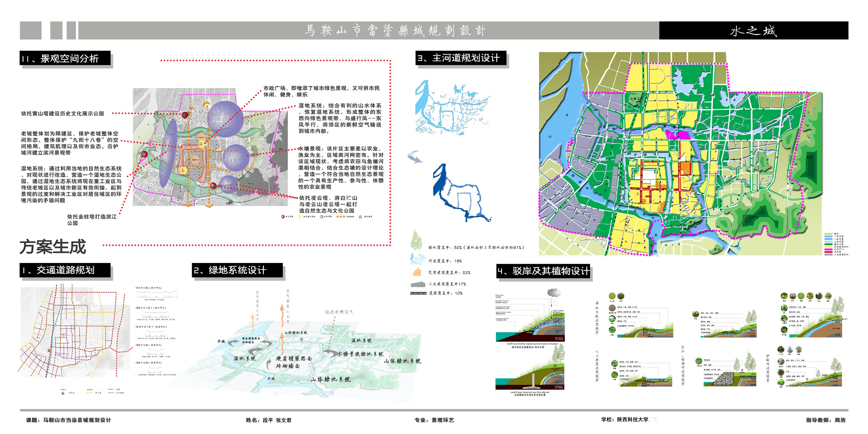The height and width of the screenshot is (434, 868).
Task: Click the paragraph starting 湿地系统:结合有利的山水体系
Action: click(x=340, y=118)
